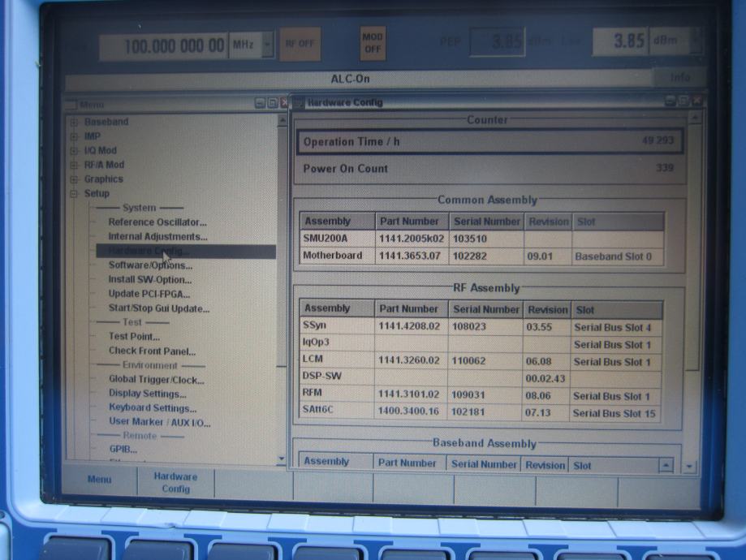The image size is (746, 560).
Task: Expand the RF/A Mod tree node
Action: (x=74, y=165)
